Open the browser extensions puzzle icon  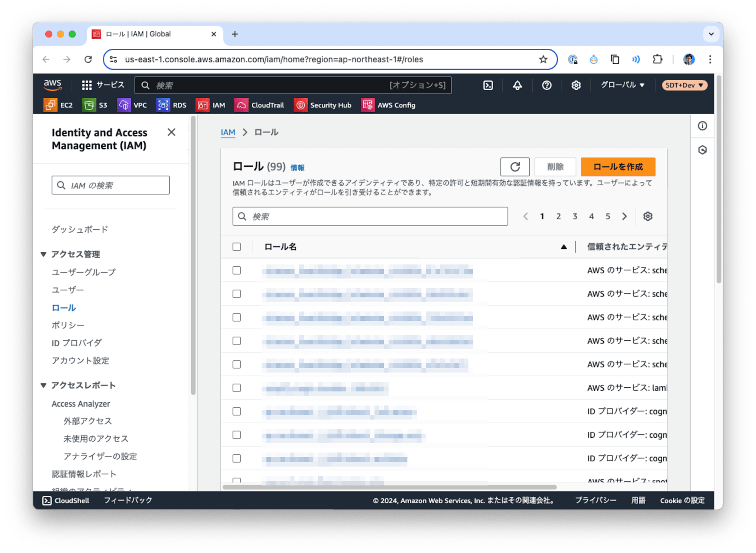point(657,59)
